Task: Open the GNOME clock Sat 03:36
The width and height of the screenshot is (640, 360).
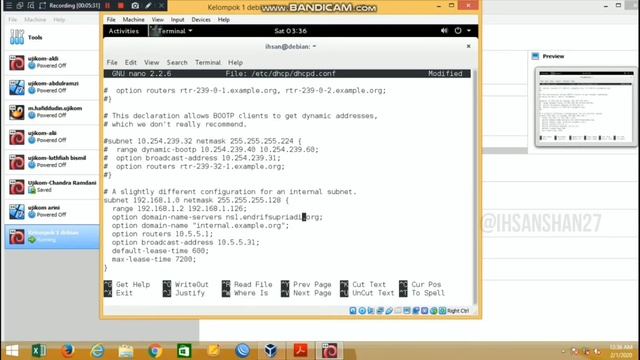Action: [291, 31]
